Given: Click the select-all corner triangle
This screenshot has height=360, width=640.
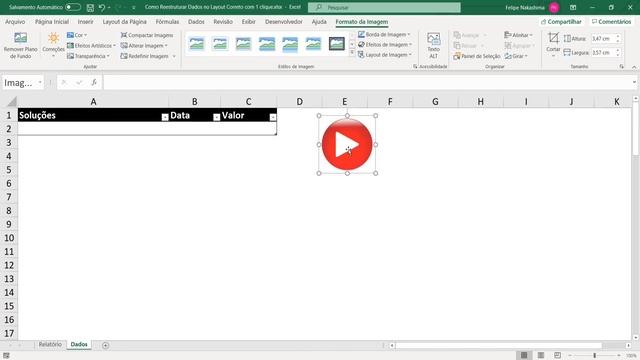Looking at the screenshot, I should 12,102.
